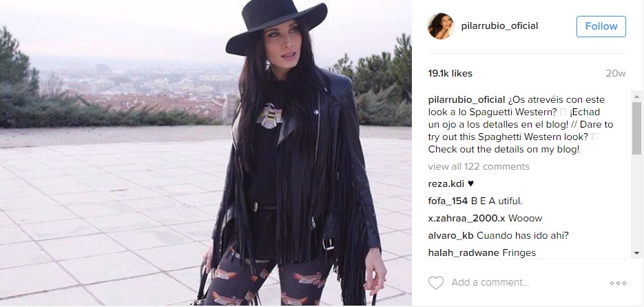The width and height of the screenshot is (644, 307).
Task: Open the header username pilarrubio_oficial
Action: click(499, 26)
